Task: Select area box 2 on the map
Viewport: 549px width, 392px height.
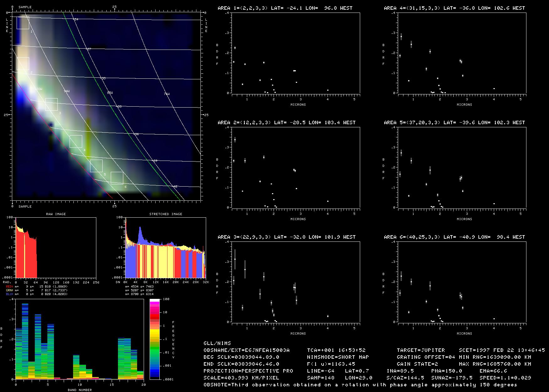Action: pyautogui.click(x=23, y=64)
